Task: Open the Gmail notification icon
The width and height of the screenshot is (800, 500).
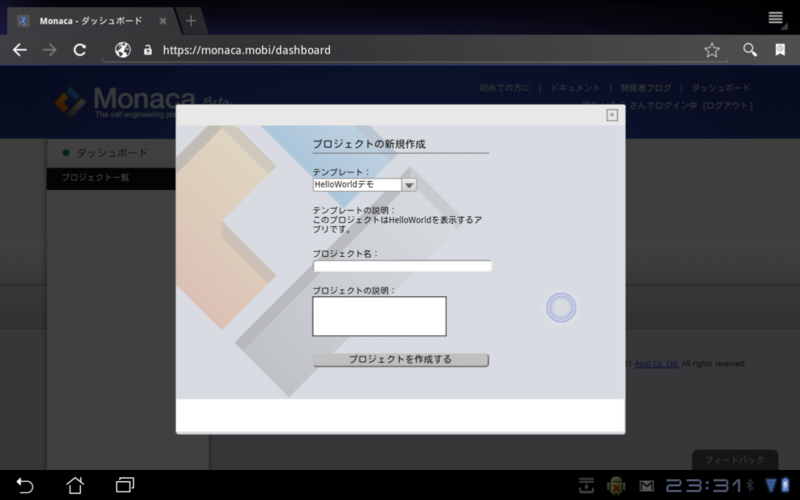Action: tap(646, 486)
